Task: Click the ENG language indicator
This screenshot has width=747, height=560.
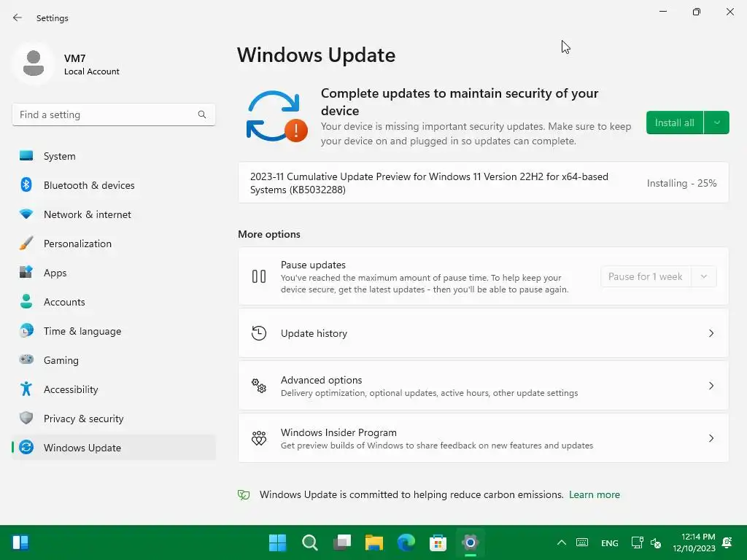Action: click(x=609, y=542)
